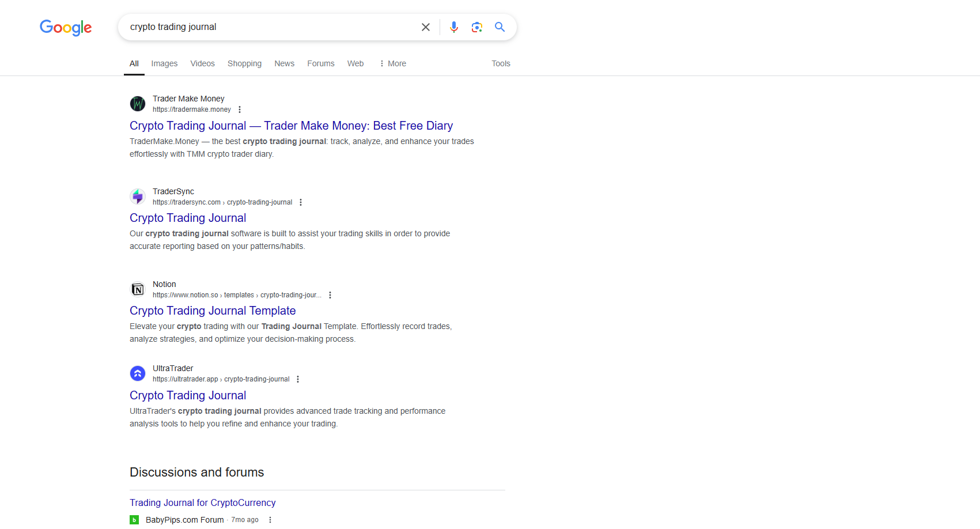This screenshot has height=529, width=980.
Task: Open Google Lens image search icon
Action: (476, 27)
